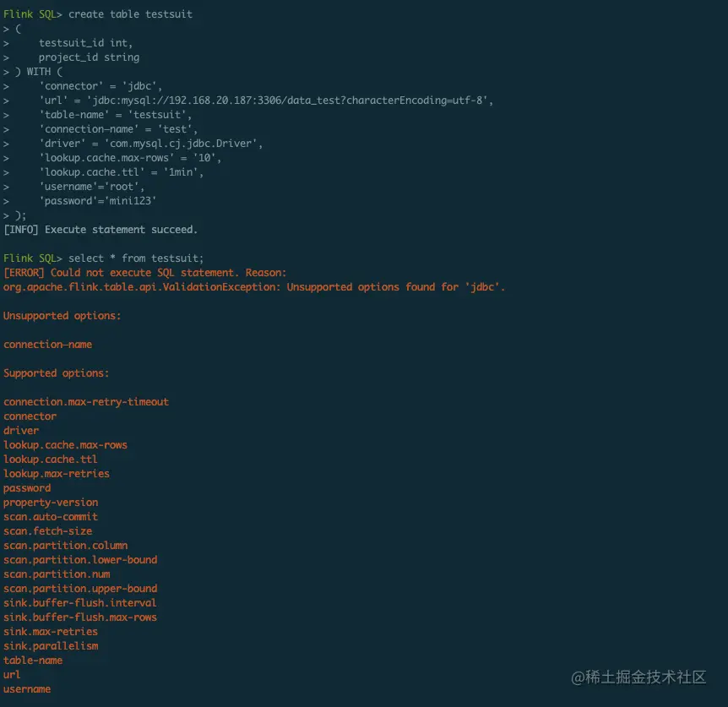This screenshot has width=728, height=707.
Task: Click the 'testsuit_id int' column definition
Action: click(85, 43)
